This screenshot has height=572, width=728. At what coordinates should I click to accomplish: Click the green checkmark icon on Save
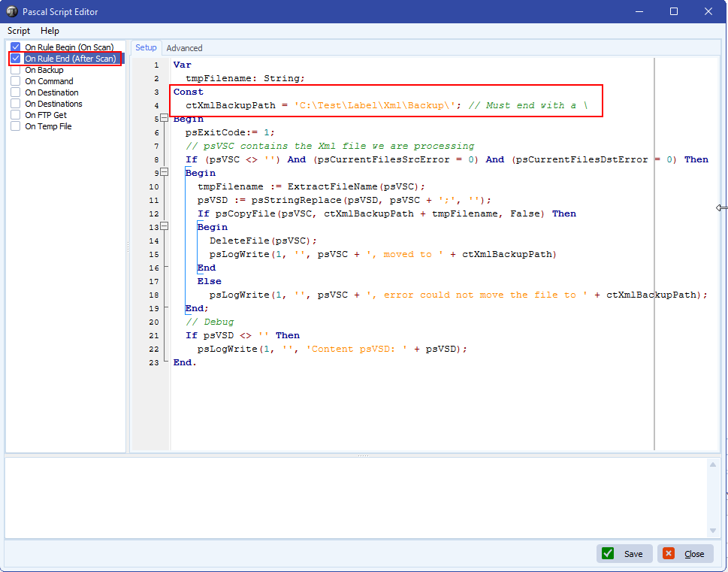click(609, 554)
